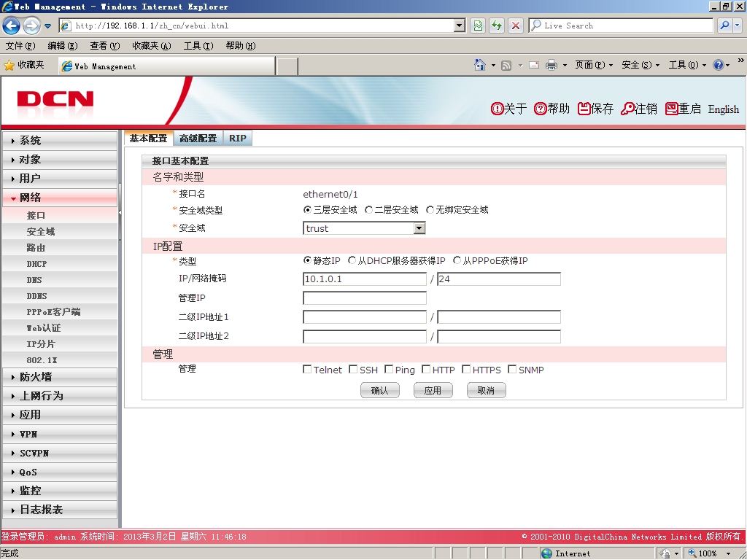Click the 注销 Logout key icon
The height and width of the screenshot is (560, 747).
point(627,109)
